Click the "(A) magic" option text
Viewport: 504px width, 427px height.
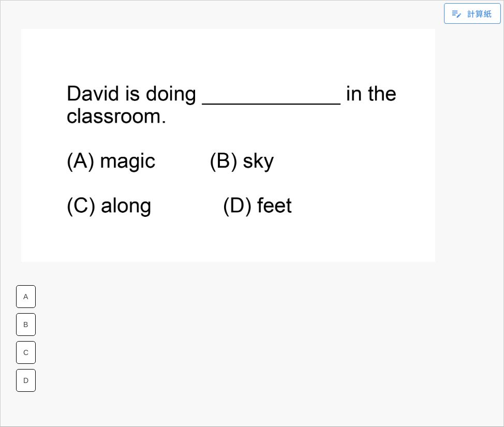(x=111, y=161)
